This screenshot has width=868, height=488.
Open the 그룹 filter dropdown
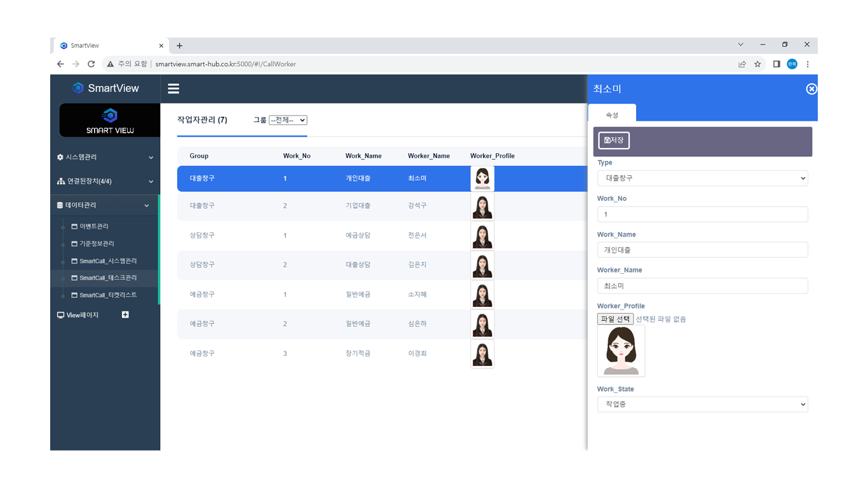(x=288, y=120)
